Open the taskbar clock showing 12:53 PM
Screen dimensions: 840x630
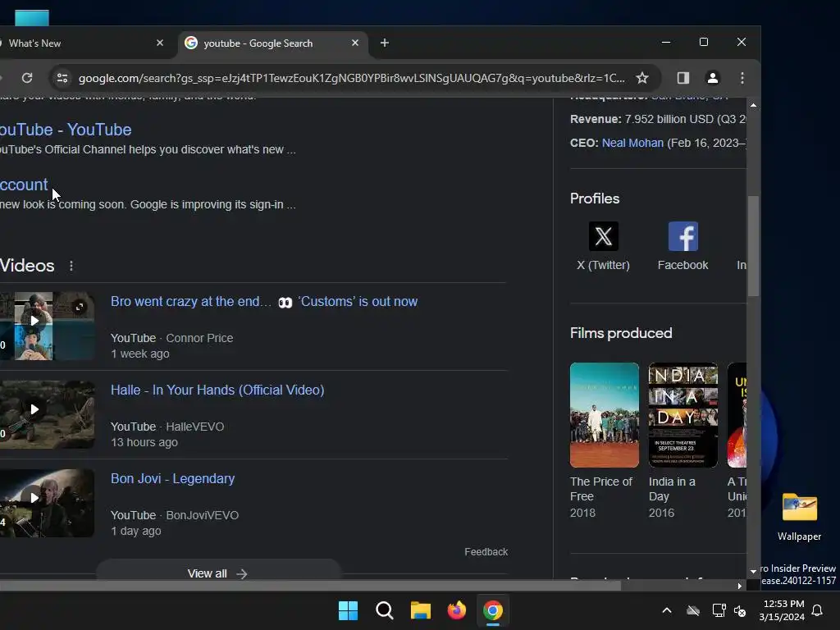tap(782, 610)
